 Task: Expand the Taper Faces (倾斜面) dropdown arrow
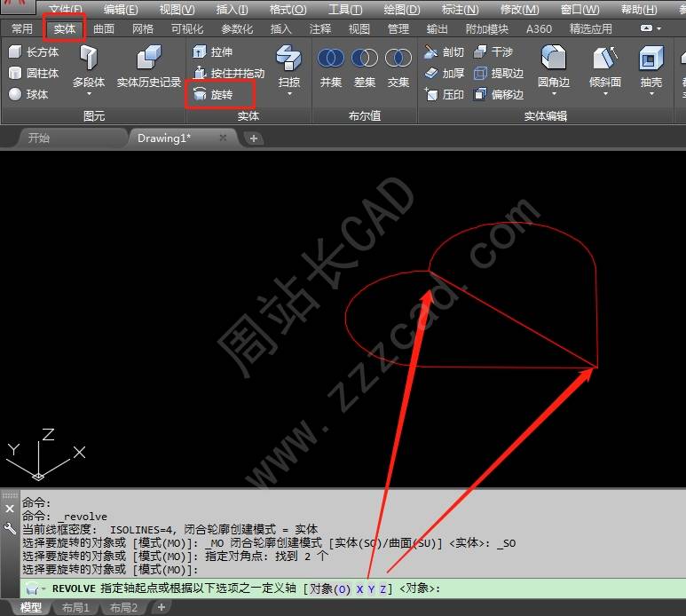[605, 93]
